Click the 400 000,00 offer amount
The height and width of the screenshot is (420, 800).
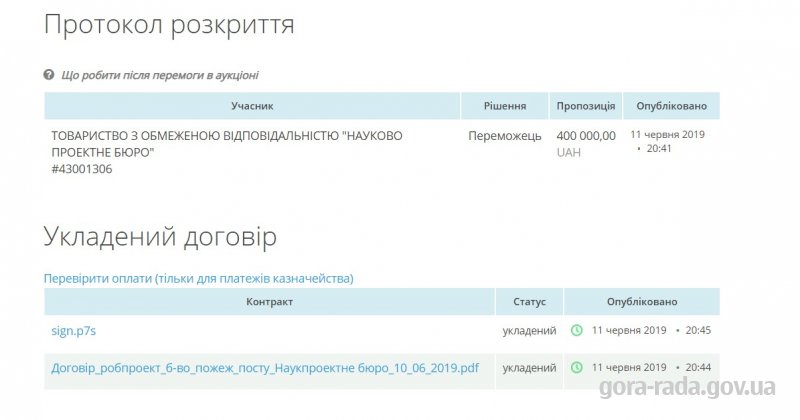click(x=586, y=136)
